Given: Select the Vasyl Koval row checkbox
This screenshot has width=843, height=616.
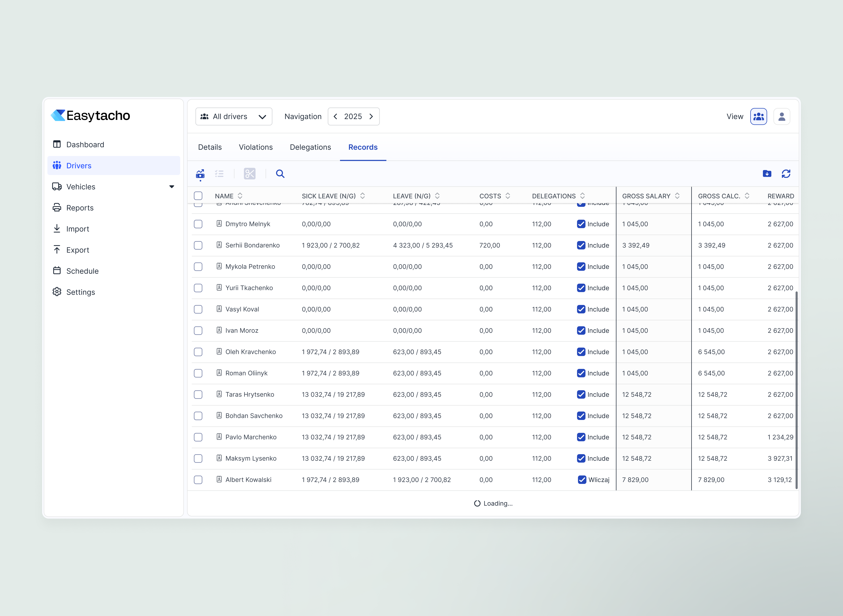Looking at the screenshot, I should pos(198,309).
